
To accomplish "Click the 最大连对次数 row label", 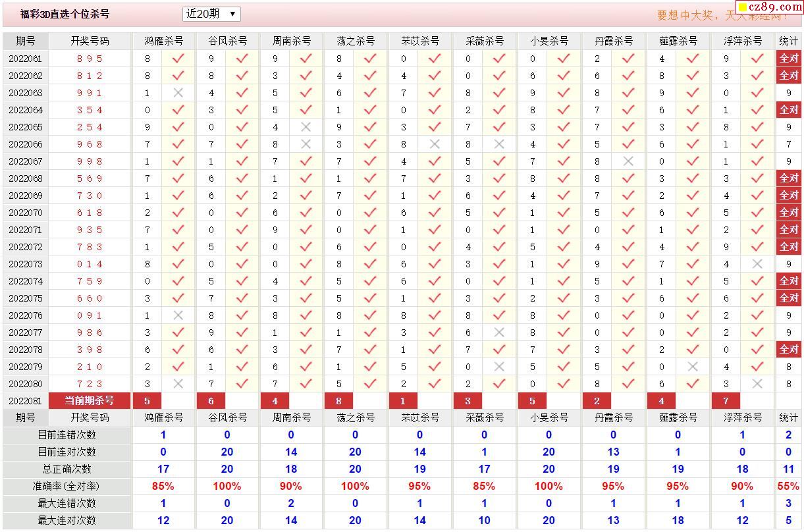I will 67,520.
